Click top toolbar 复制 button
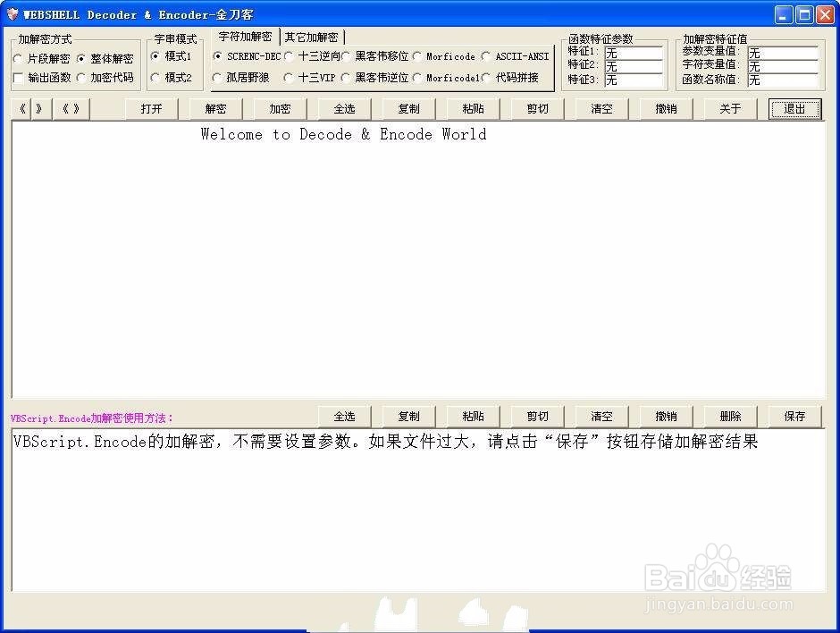This screenshot has width=840, height=633. [x=408, y=109]
